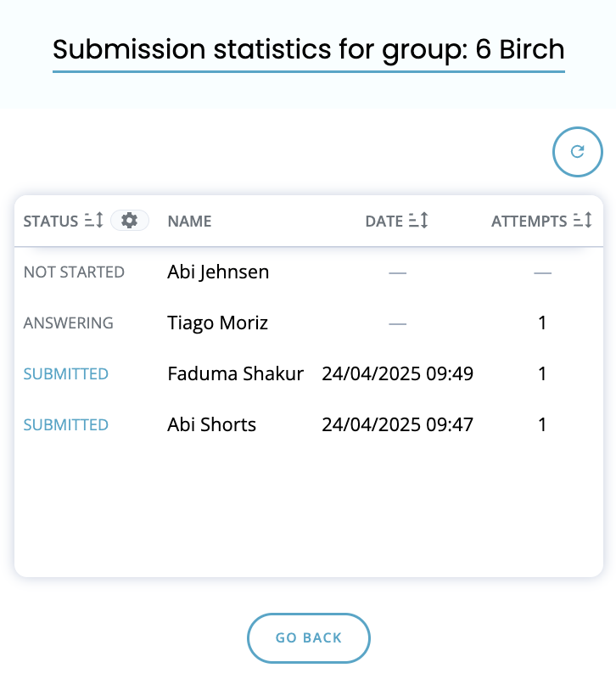Sort table by Status column arrows
The width and height of the screenshot is (616, 679).
coord(93,221)
